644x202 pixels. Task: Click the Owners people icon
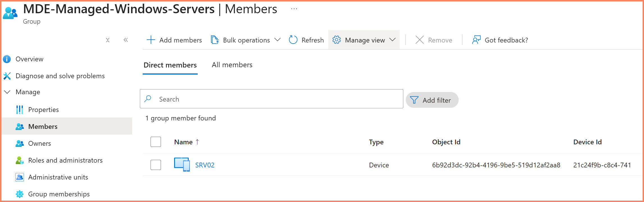click(19, 143)
